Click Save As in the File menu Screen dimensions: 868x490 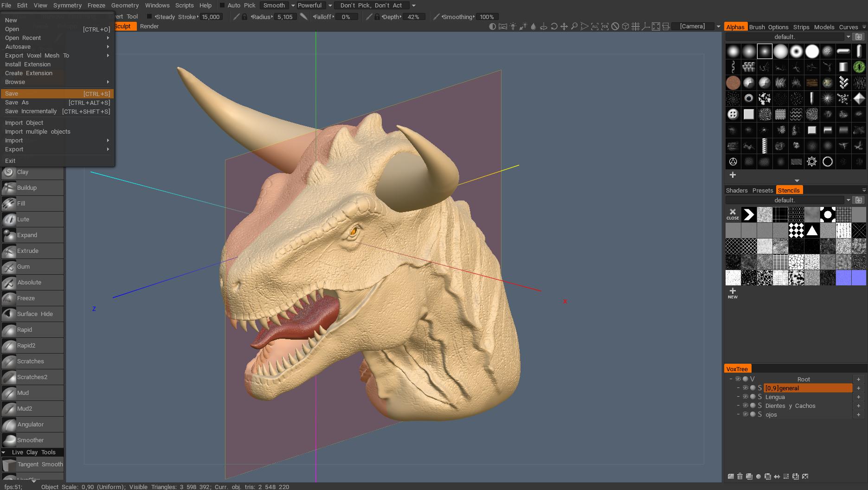coord(58,103)
